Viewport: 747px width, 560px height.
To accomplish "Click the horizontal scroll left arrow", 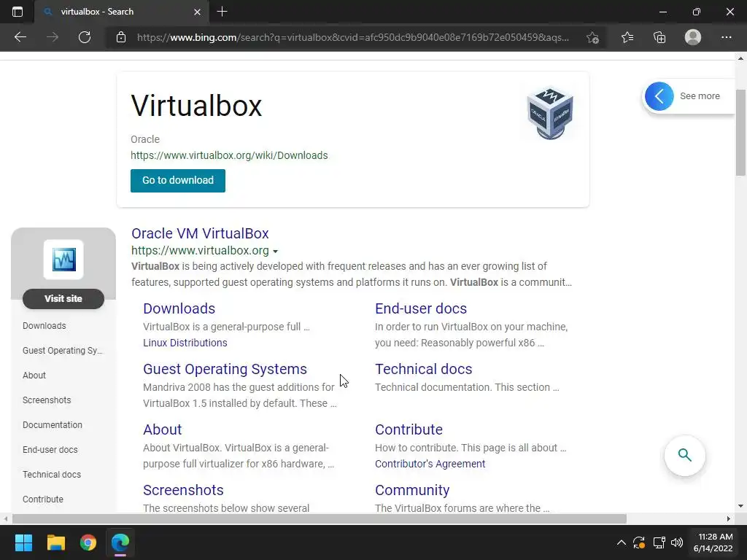I will tap(5, 518).
